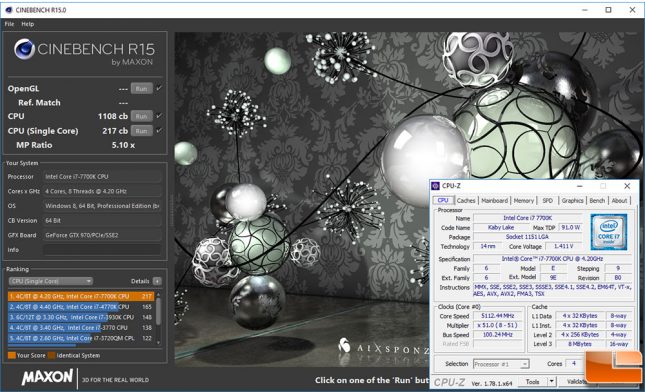Open the Tools dropdown arrow in CPU-Z
Viewport: 645px width, 392px height.
tap(552, 382)
